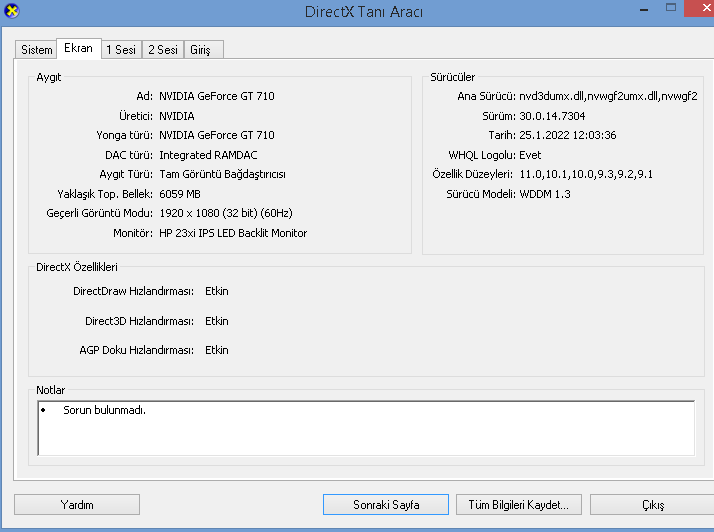Select the 'Sorun bulunmadı.' note text

104,410
